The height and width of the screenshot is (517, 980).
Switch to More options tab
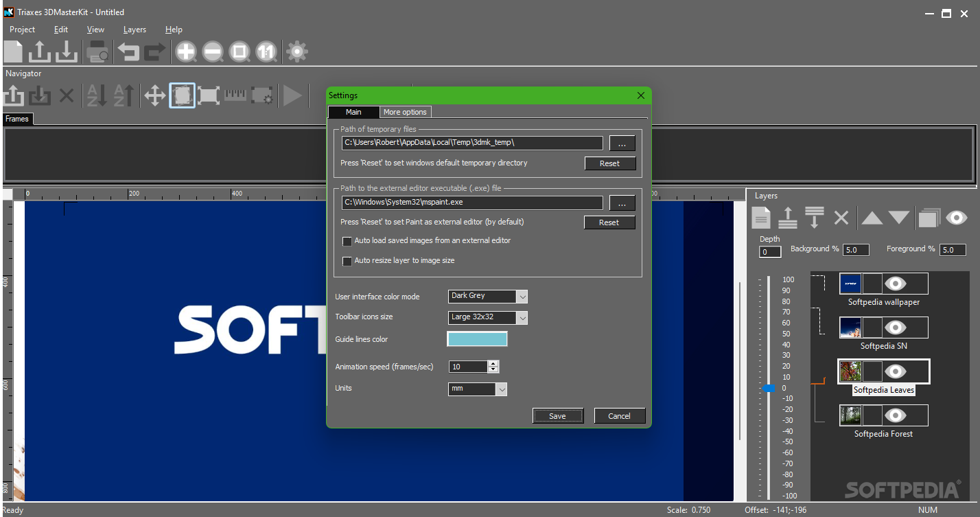pyautogui.click(x=405, y=112)
